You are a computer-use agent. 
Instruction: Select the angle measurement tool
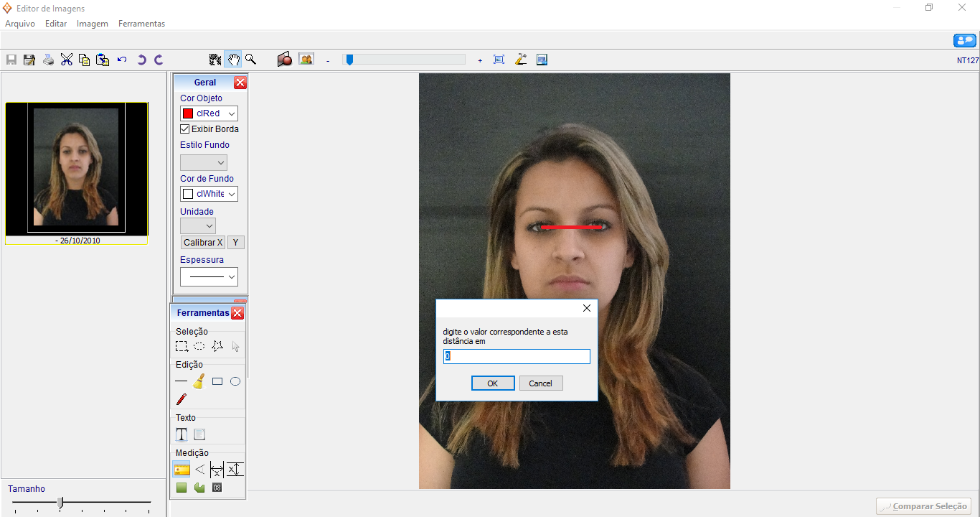pyautogui.click(x=199, y=470)
